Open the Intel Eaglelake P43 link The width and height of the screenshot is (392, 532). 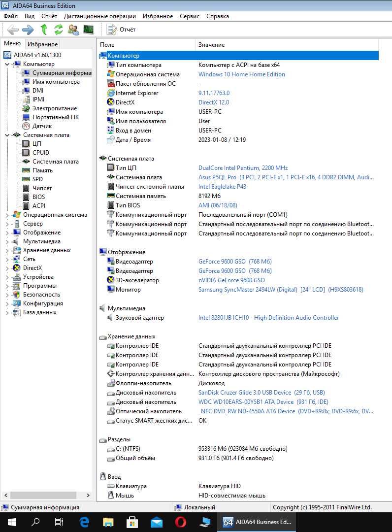tap(222, 186)
